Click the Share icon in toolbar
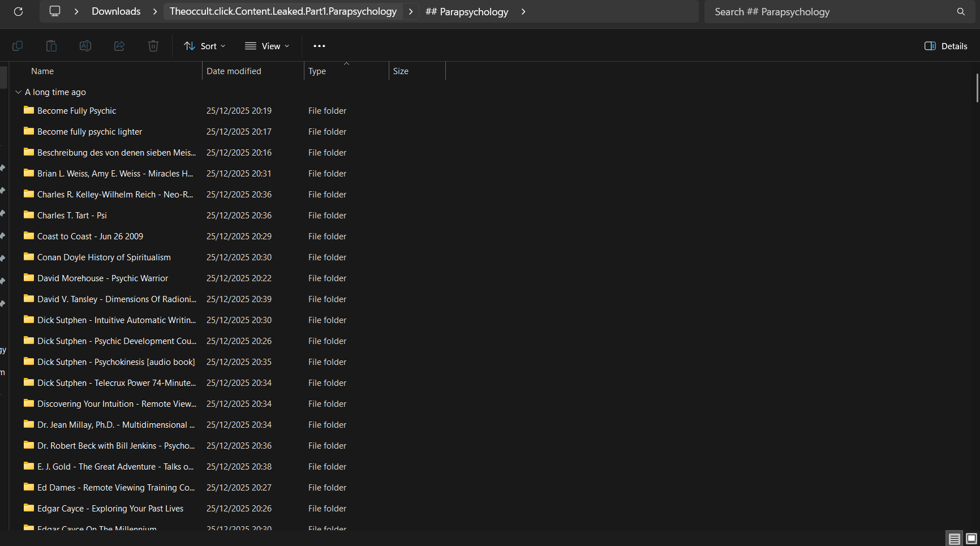This screenshot has height=546, width=980. pos(119,46)
